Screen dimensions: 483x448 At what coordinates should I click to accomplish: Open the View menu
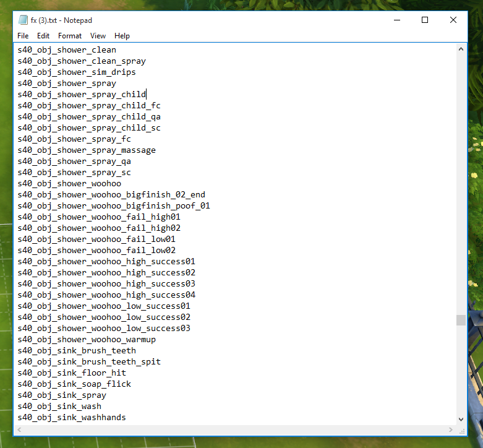98,36
